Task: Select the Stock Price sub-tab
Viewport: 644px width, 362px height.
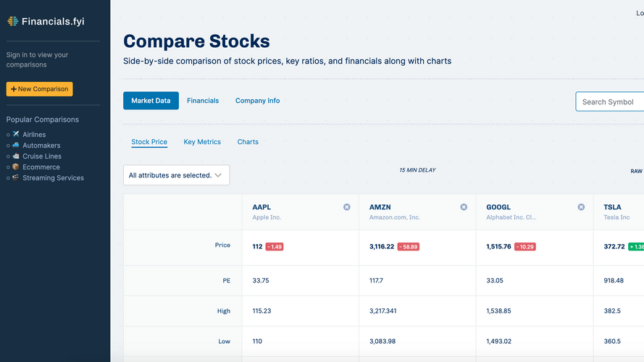Action: tap(149, 142)
